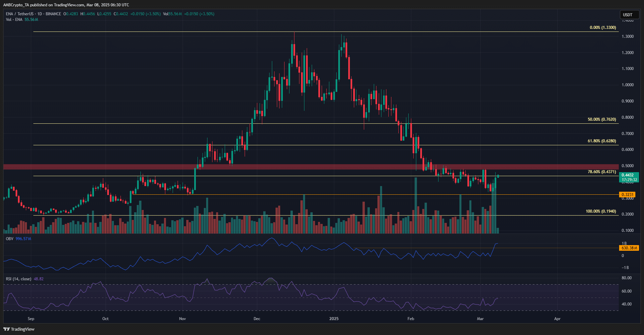
Task: Click the 0.8000 price axis label
Action: point(627,117)
